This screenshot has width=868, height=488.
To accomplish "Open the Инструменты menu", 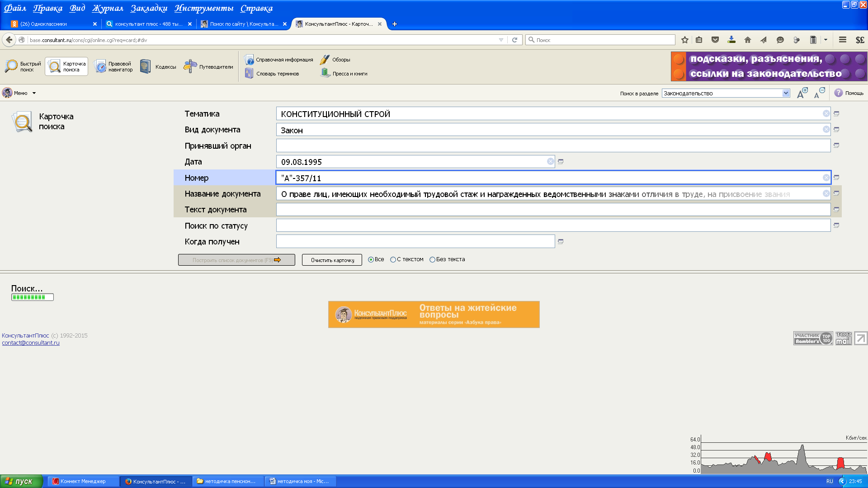I will (204, 8).
